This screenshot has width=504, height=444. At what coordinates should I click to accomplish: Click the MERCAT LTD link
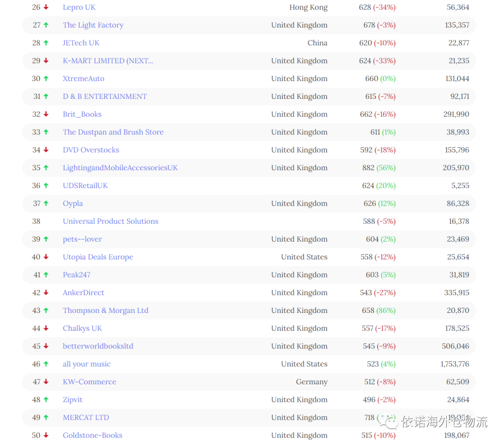[86, 417]
